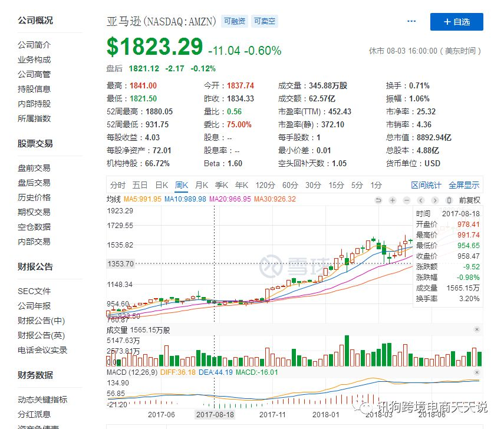This screenshot has height=429, width=504.
Task: Click the MA10:989.98 moving average label
Action: click(185, 199)
